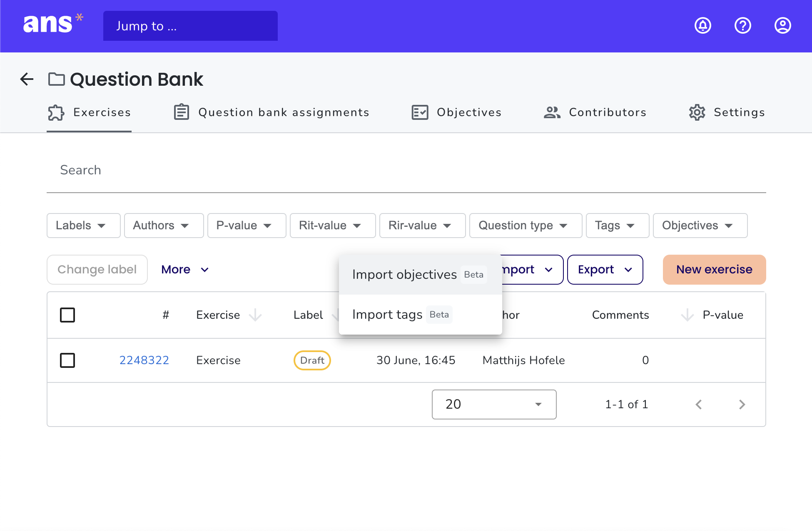Image resolution: width=812 pixels, height=531 pixels.
Task: Choose Import objectives from the menu
Action: coord(421,275)
